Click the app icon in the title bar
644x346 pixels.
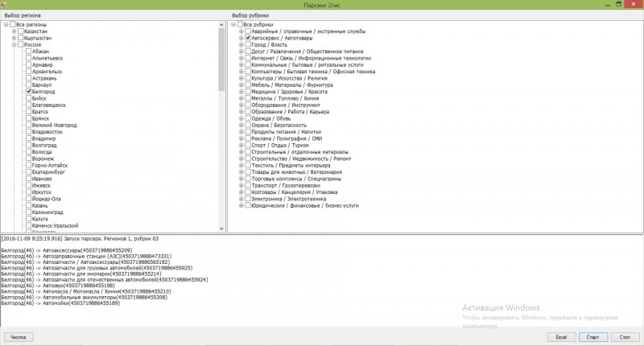[x=3, y=4]
